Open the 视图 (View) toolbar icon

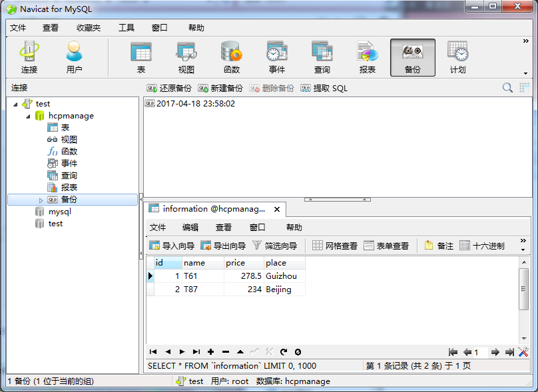pyautogui.click(x=186, y=57)
